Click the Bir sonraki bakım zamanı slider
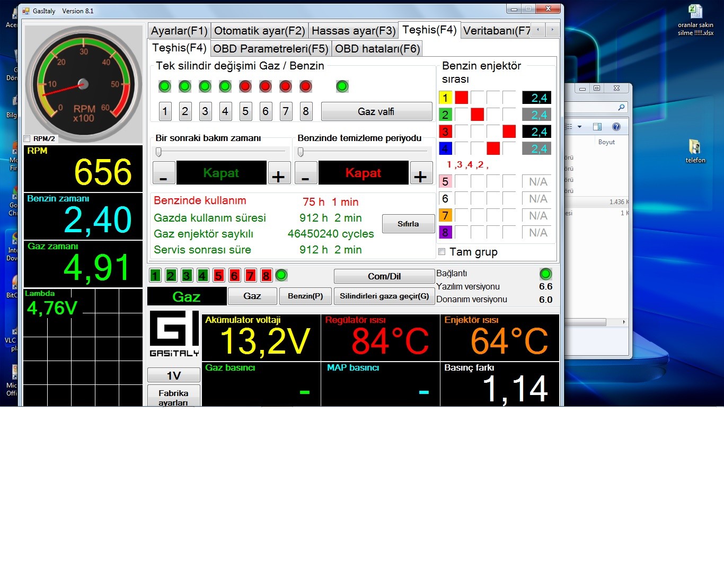Screen dimensions: 724x588 158,152
